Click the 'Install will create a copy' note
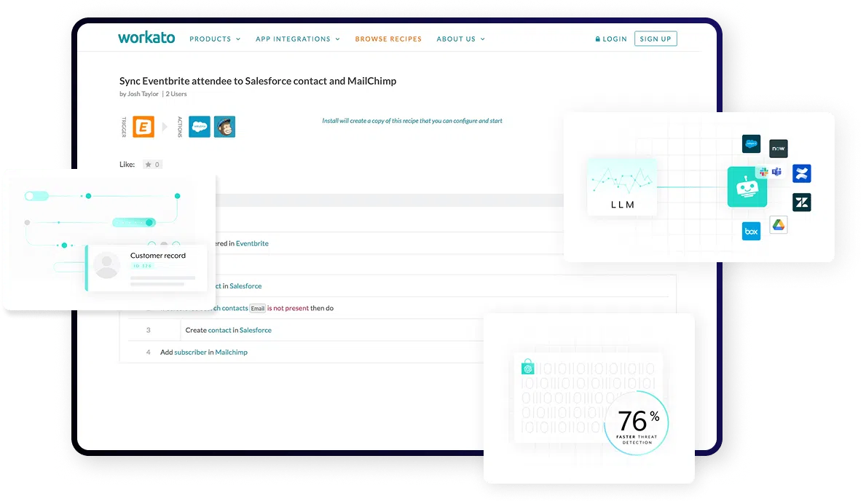 412,121
